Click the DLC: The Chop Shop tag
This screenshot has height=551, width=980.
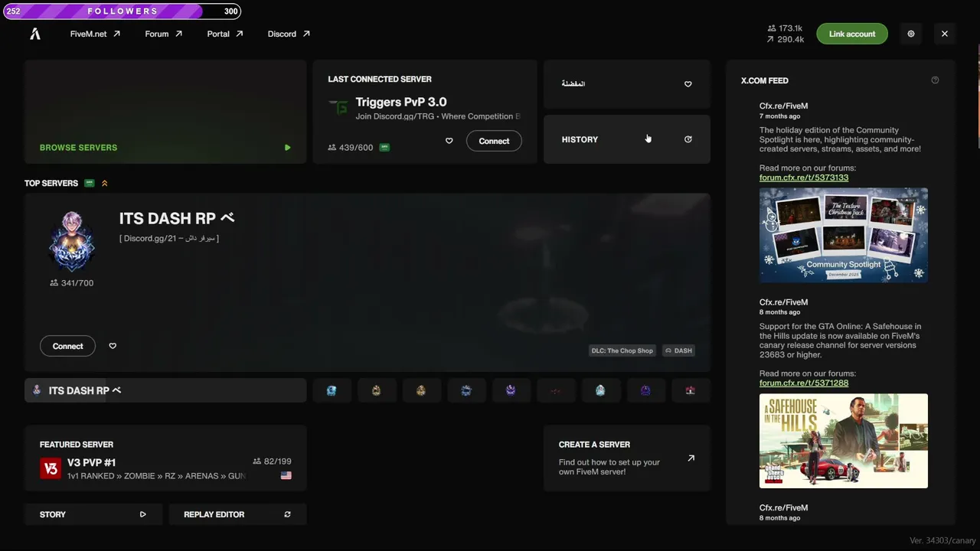tap(622, 350)
